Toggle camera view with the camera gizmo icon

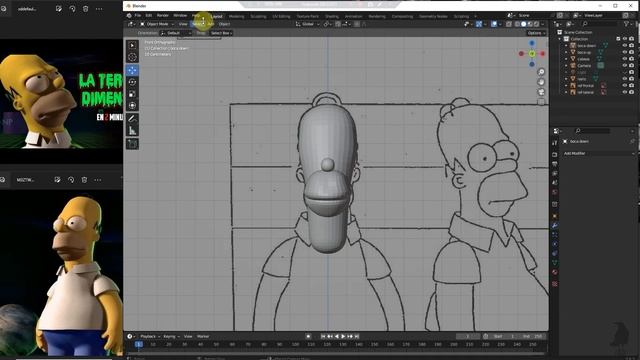point(541,92)
